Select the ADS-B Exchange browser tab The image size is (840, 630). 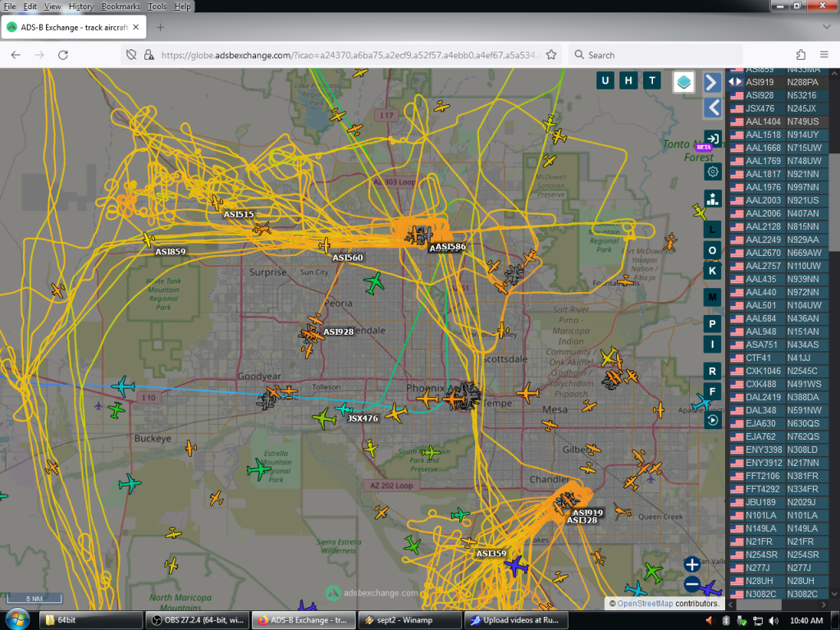click(73, 27)
